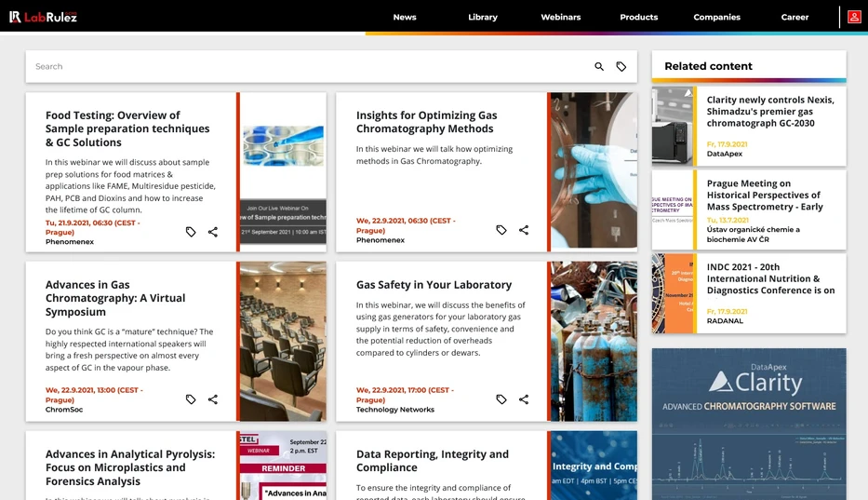Open the user account icon
The height and width of the screenshot is (500, 868).
[x=854, y=17]
